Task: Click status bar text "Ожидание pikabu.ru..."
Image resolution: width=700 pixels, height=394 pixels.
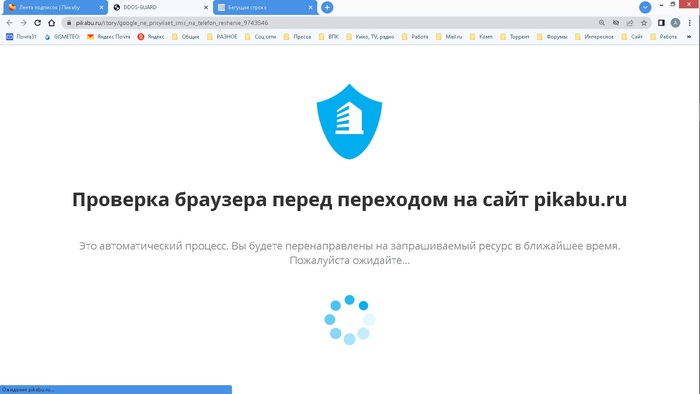Action: pyautogui.click(x=28, y=390)
